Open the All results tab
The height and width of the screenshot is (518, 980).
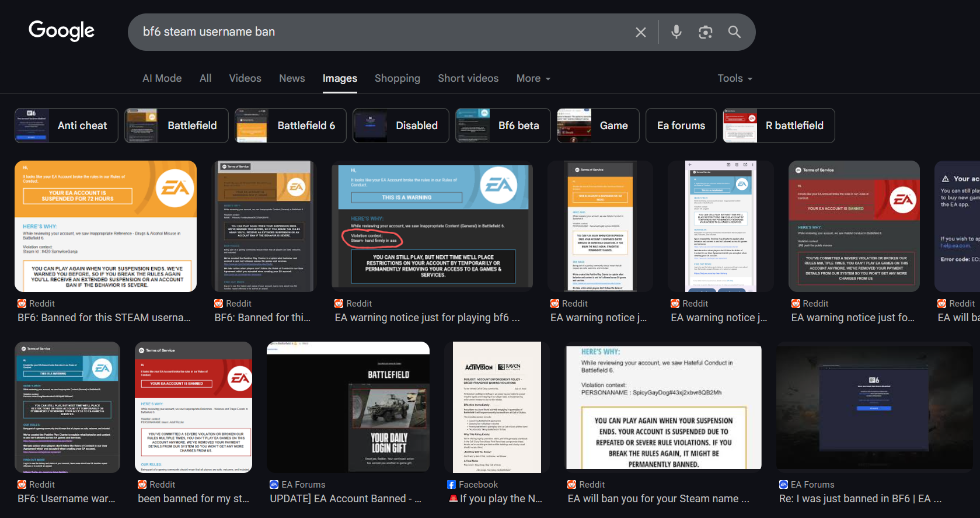[x=205, y=78]
